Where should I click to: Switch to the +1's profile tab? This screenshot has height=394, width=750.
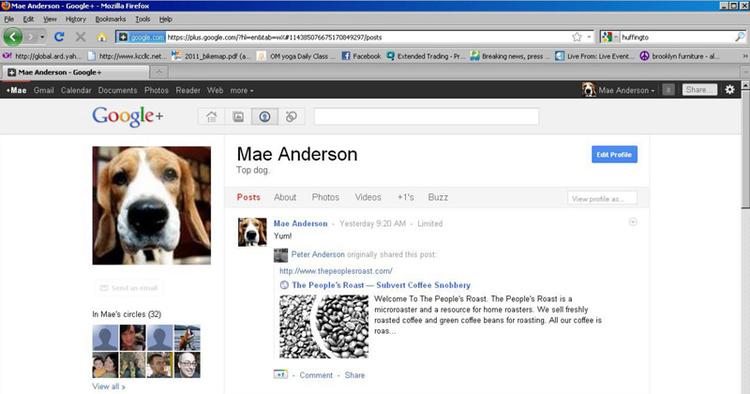406,197
